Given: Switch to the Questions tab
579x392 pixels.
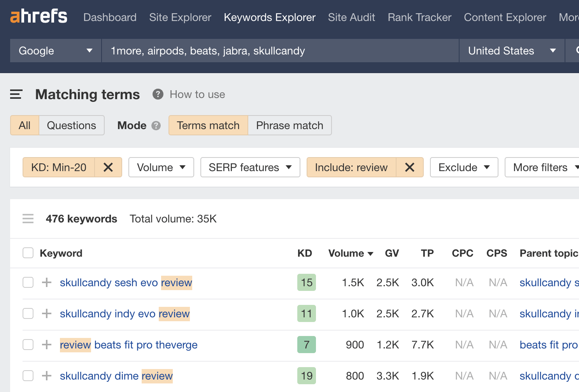Looking at the screenshot, I should point(71,125).
